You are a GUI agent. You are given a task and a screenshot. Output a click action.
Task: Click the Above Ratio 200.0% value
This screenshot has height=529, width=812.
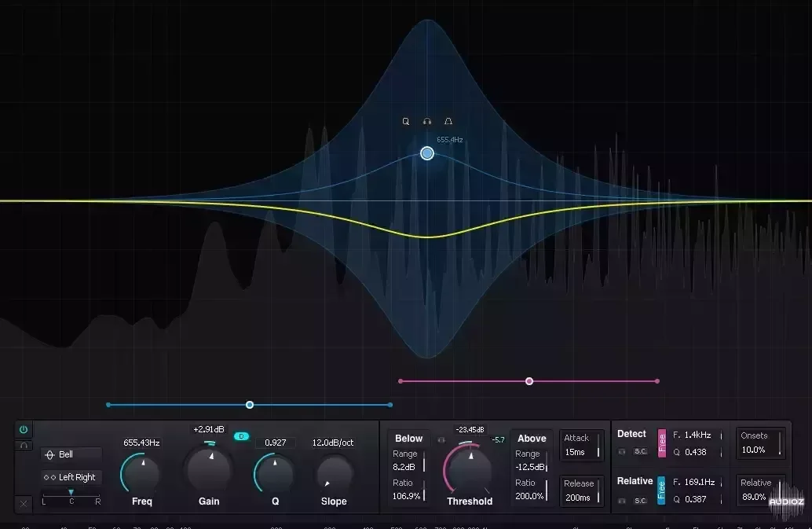tap(529, 496)
